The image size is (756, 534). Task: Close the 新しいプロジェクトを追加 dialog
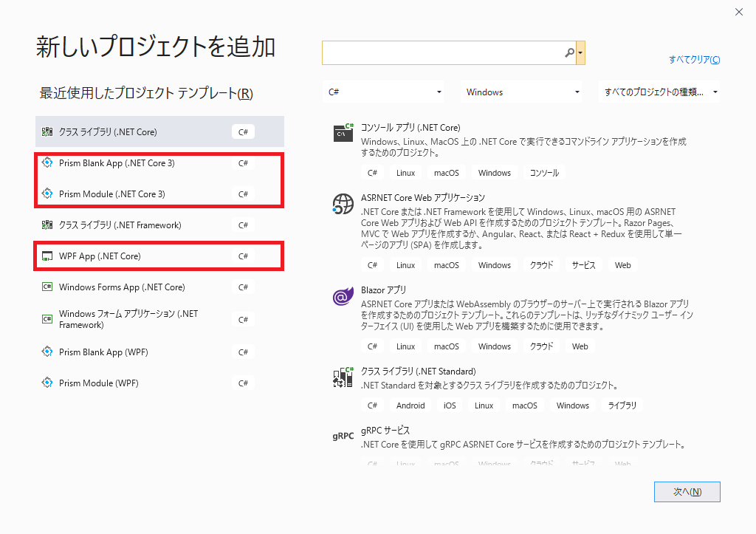[738, 12]
